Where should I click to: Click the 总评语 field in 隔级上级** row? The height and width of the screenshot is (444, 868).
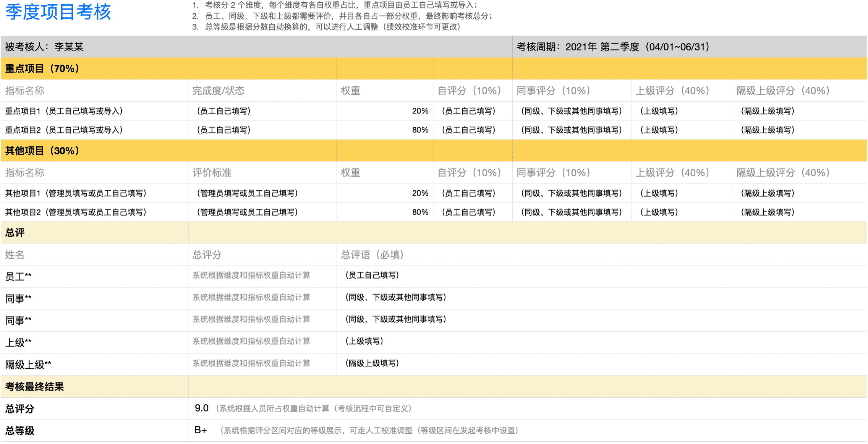click(602, 365)
